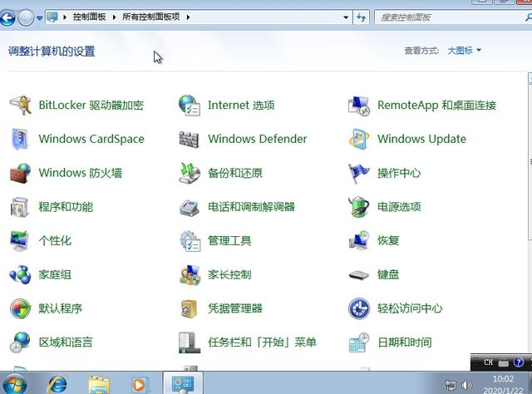This screenshot has height=394, width=532.
Task: Open the 电源选项 text link
Action: tap(399, 207)
